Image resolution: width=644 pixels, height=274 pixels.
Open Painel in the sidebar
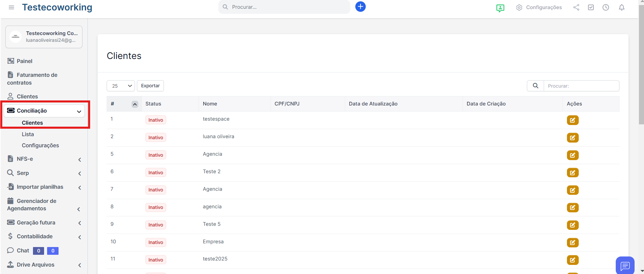[x=25, y=61]
